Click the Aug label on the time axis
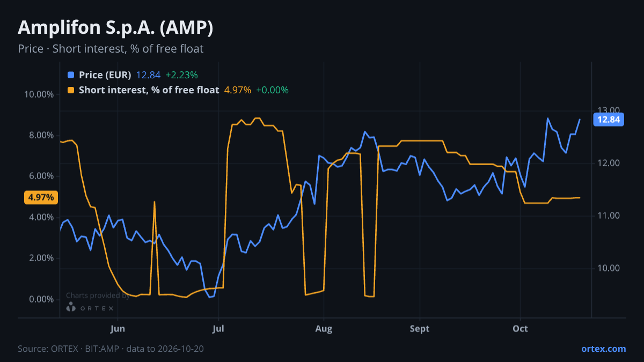Image resolution: width=644 pixels, height=362 pixels. tap(323, 329)
